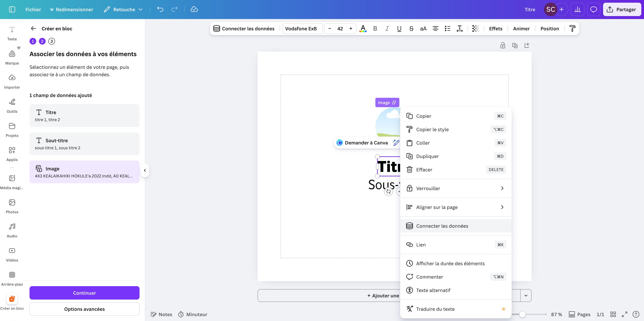
Task: Open the text spacing options
Action: pos(460,28)
